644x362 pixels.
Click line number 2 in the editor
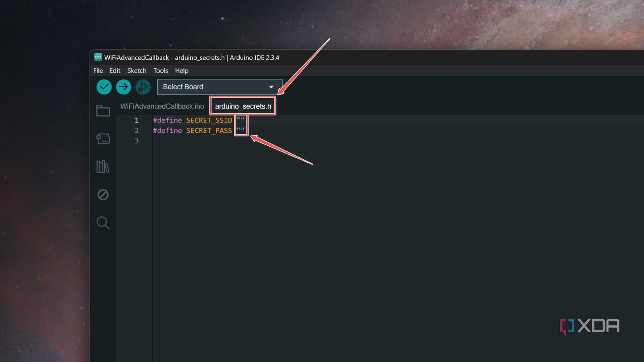137,130
